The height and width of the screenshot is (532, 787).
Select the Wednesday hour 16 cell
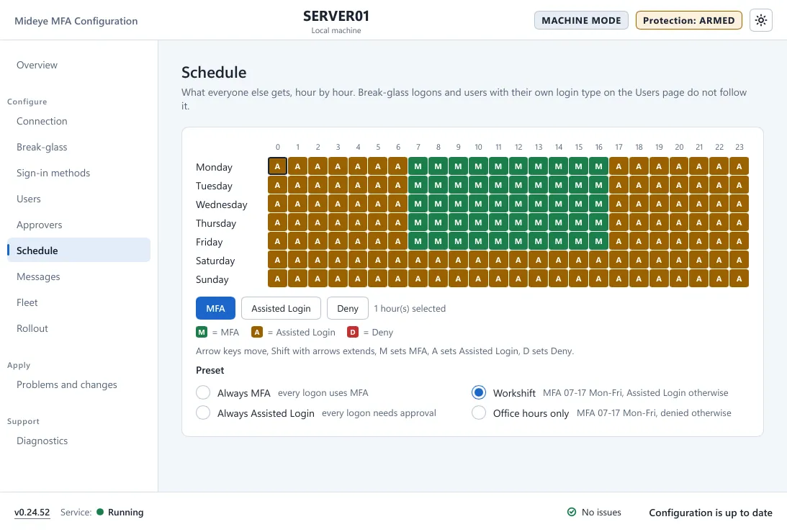pyautogui.click(x=599, y=204)
